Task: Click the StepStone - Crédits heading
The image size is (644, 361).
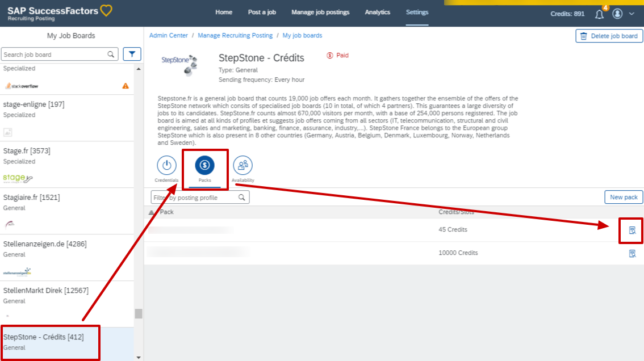Action: point(261,58)
